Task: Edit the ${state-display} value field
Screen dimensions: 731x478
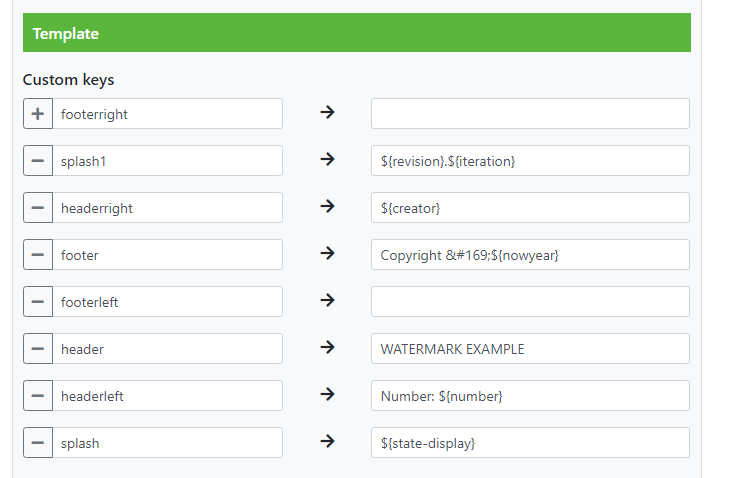Action: (x=530, y=443)
